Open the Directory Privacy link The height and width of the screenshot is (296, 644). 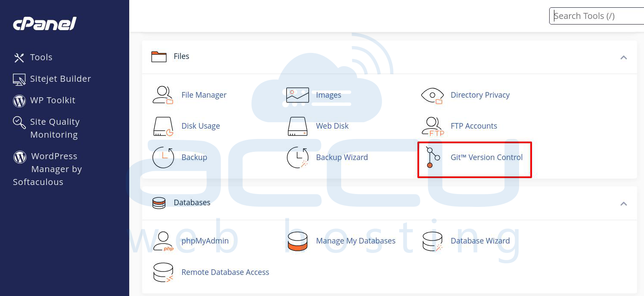[480, 95]
